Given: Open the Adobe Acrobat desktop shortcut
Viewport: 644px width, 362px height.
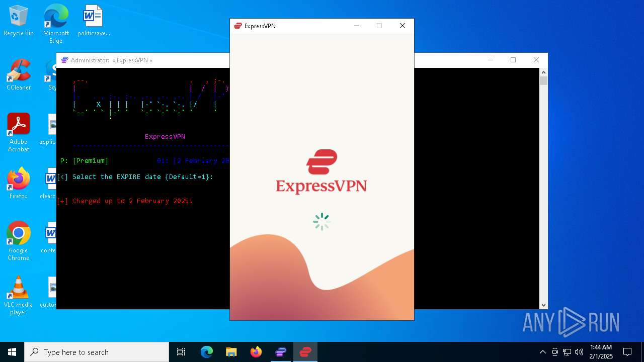Looking at the screenshot, I should (x=19, y=133).
